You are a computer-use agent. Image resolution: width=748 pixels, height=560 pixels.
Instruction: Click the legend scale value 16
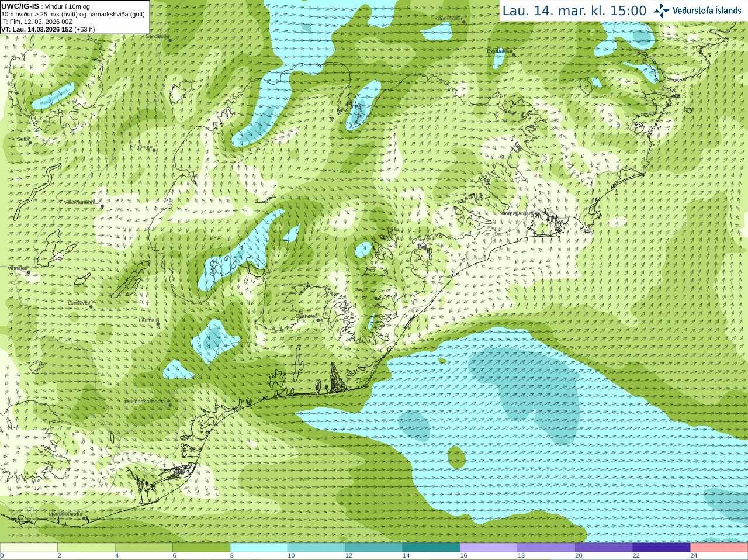[x=464, y=556]
